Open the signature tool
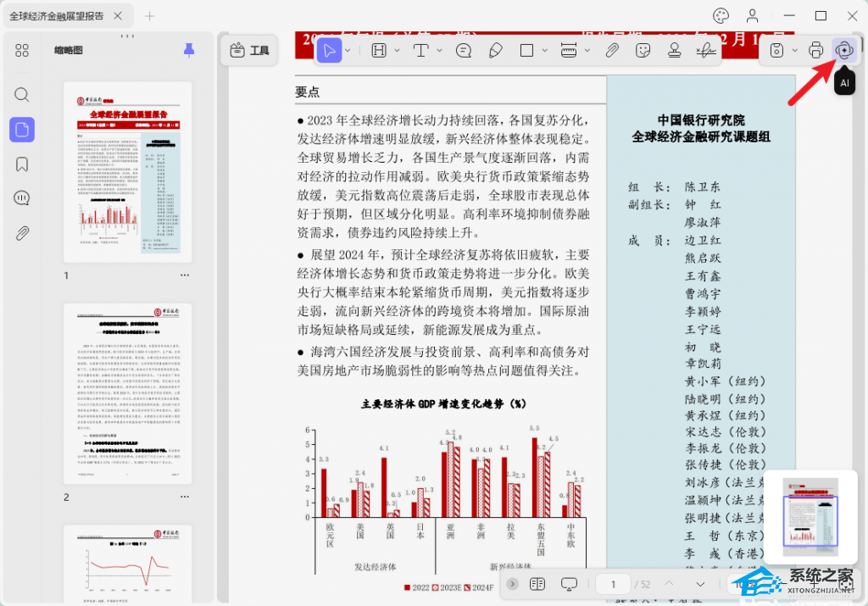 (706, 51)
